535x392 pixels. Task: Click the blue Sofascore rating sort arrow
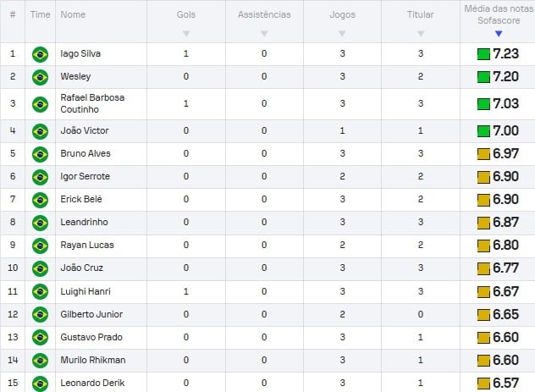[499, 34]
